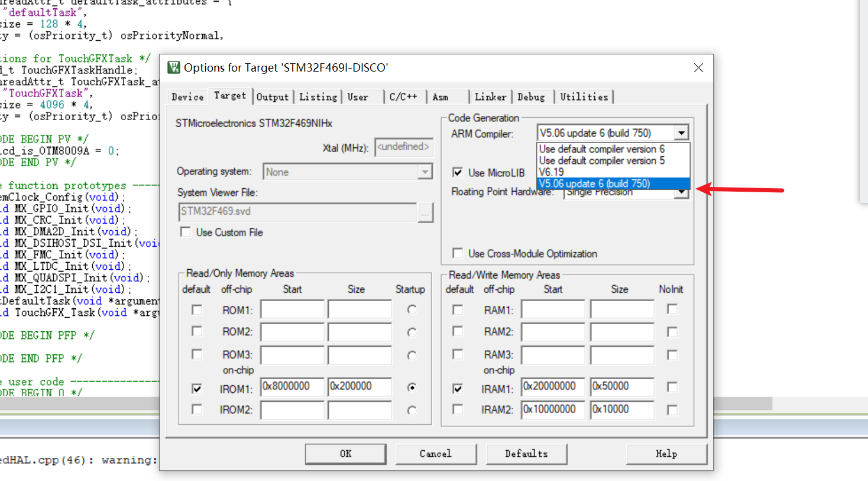
Task: Select ROM1 Startup radio button
Action: (412, 309)
